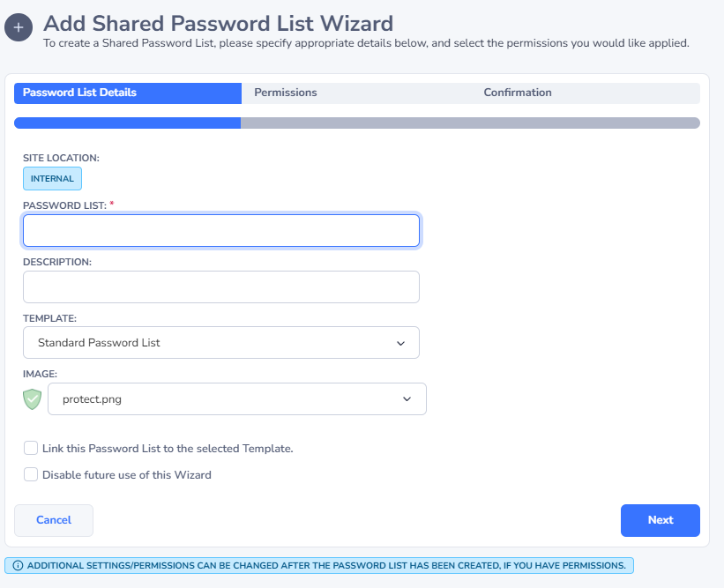
Task: Open the TEMPLATE dropdown chevron
Action: (400, 342)
